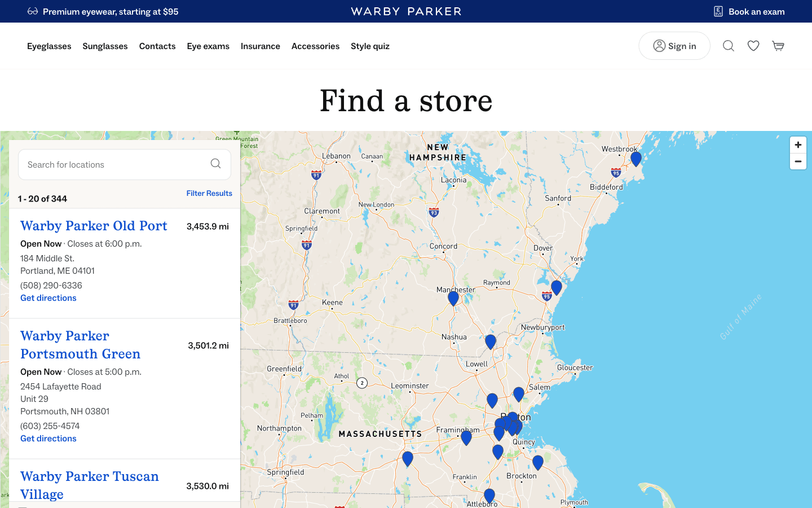Open the Filter Results options
The height and width of the screenshot is (508, 812).
pos(209,193)
